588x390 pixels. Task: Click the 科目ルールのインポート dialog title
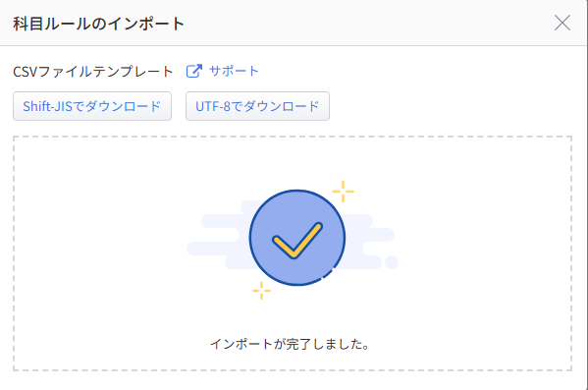(x=98, y=24)
